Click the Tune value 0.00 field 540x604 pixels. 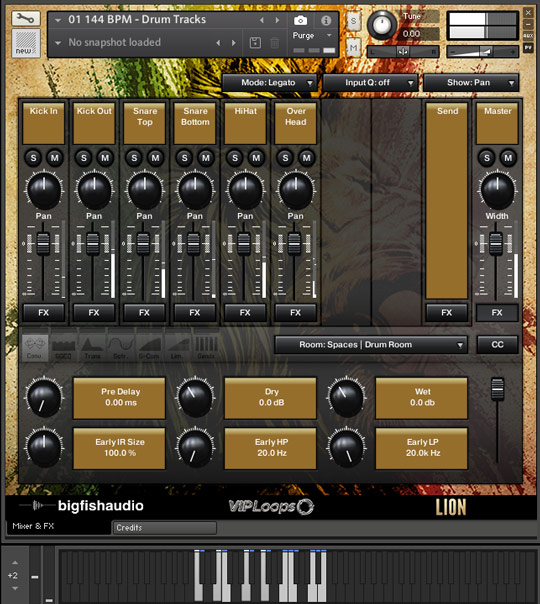point(420,34)
